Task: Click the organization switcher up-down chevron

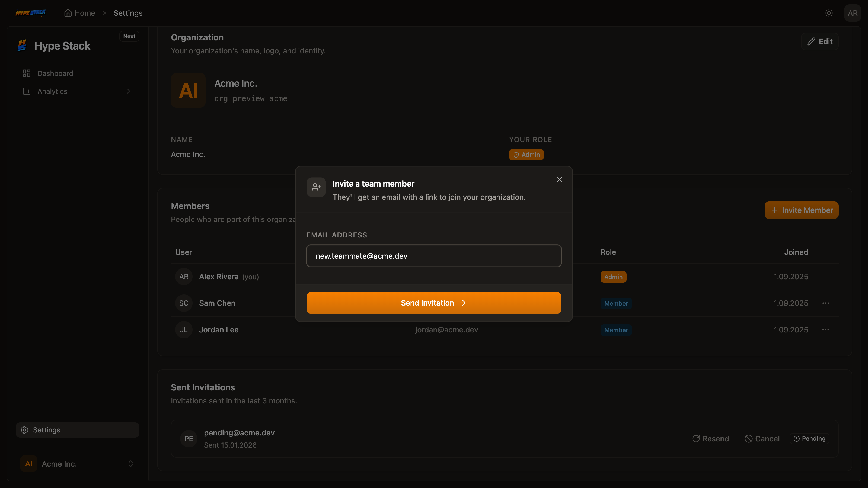Action: [131, 463]
